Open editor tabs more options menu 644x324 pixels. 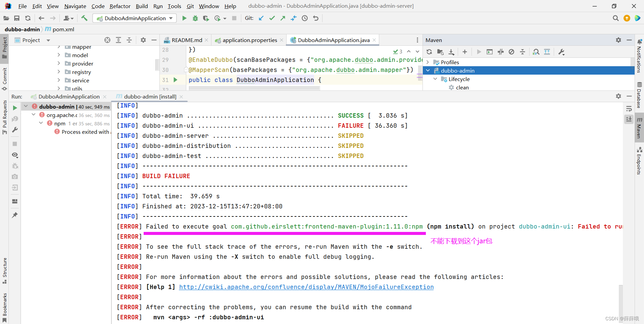(417, 40)
